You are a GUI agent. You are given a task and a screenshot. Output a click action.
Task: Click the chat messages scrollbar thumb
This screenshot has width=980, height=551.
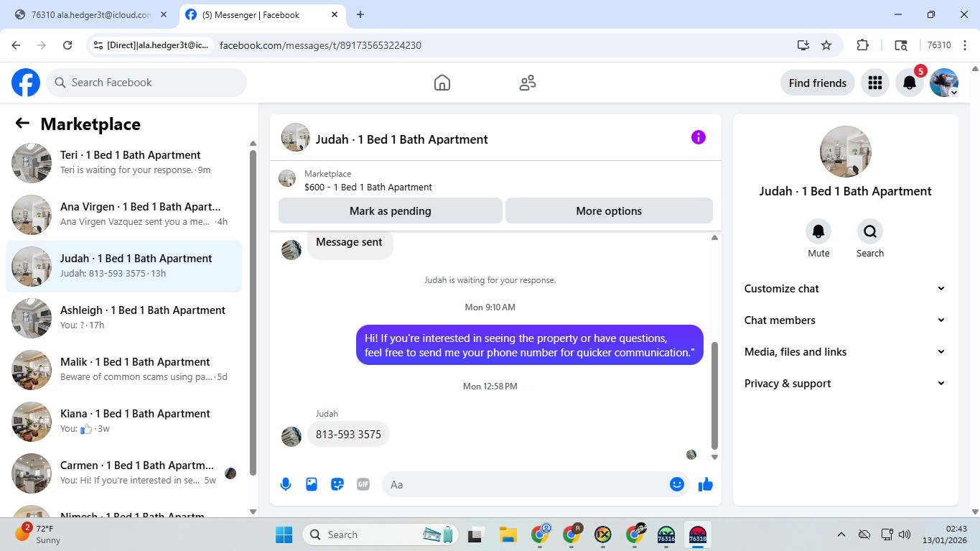point(714,395)
